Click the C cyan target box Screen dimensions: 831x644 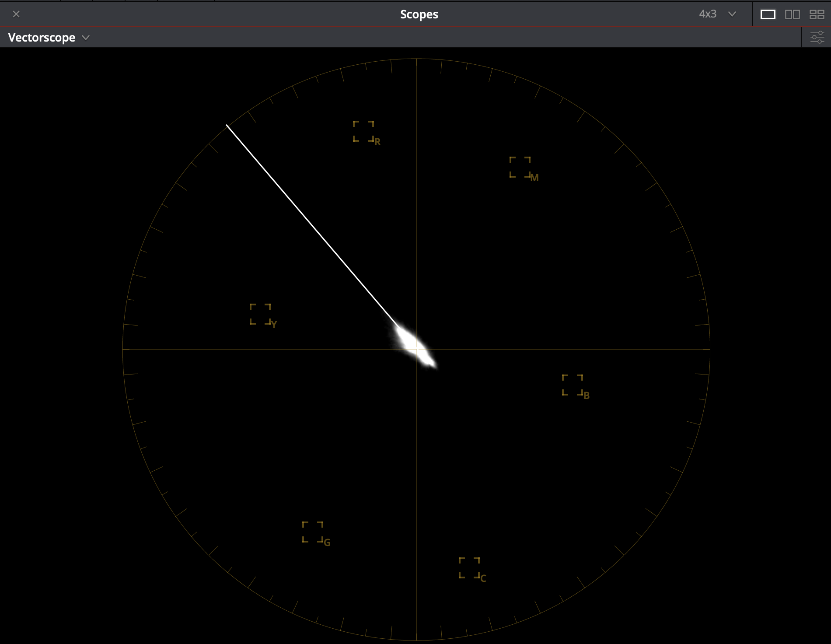(x=469, y=568)
